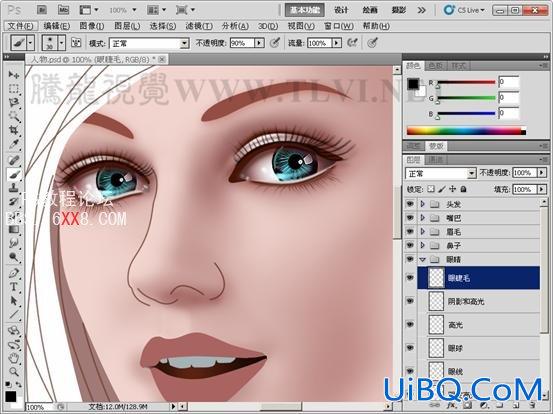Expand the 头发 layer group
The image size is (553, 414).
423,204
